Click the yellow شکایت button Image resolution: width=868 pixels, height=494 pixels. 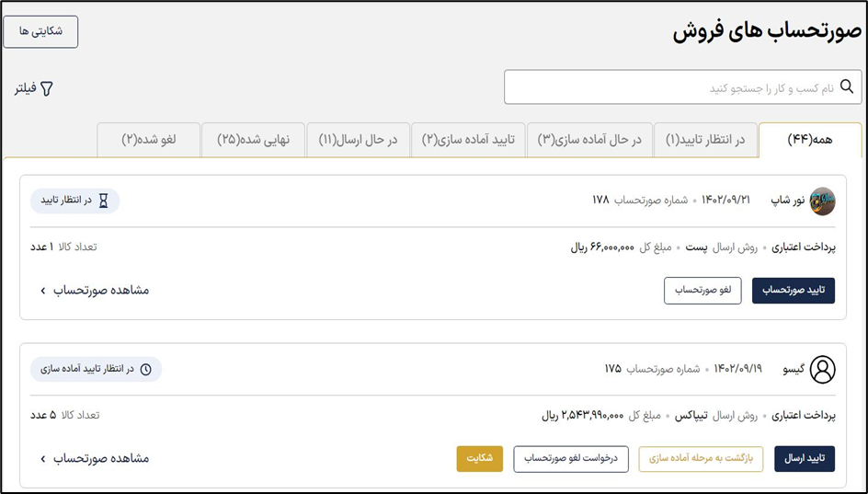[x=479, y=459]
